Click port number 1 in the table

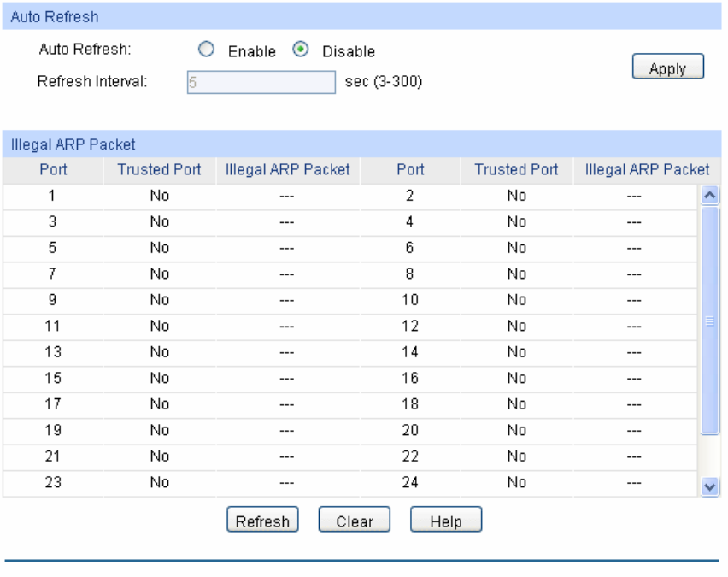tap(52, 196)
